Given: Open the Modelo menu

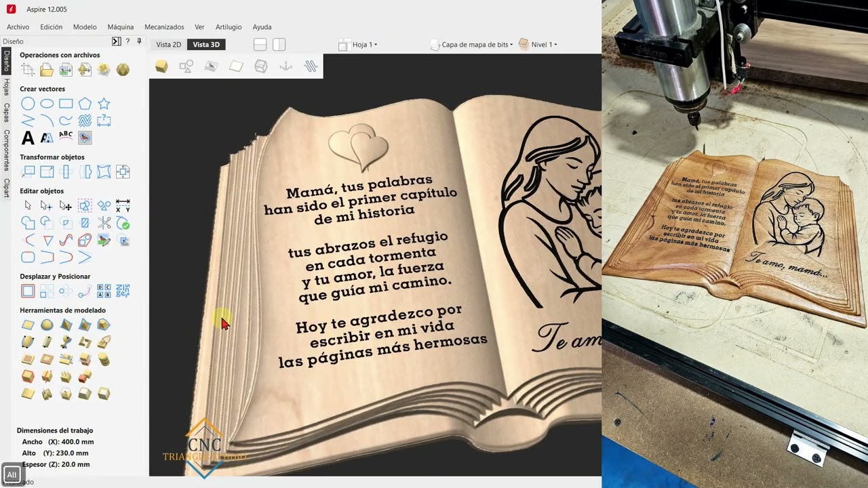Looking at the screenshot, I should [x=85, y=27].
